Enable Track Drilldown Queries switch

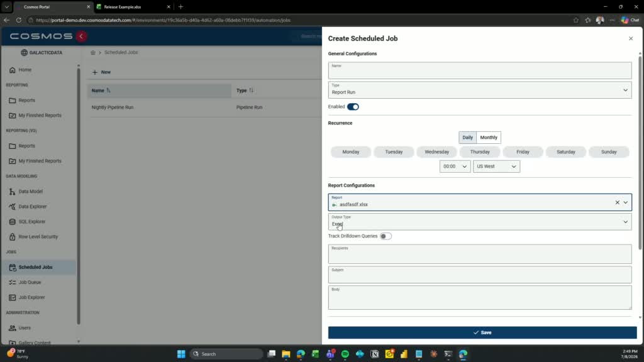(x=386, y=236)
